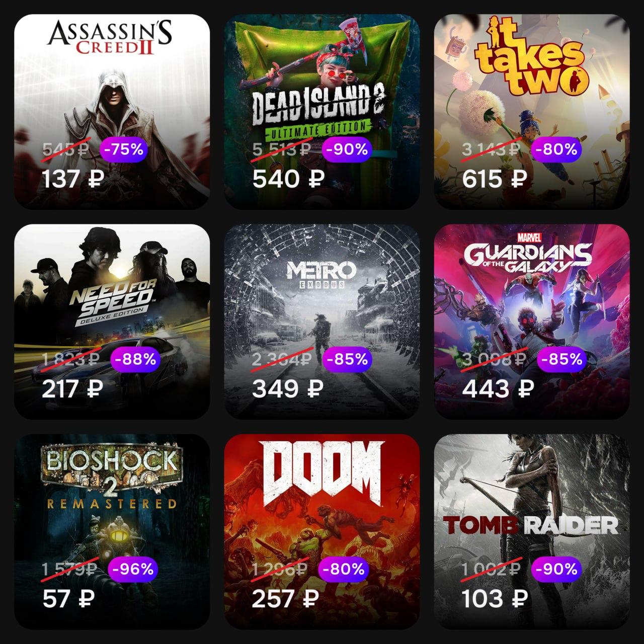
Task: Click the 615 ₽ price label
Action: pyautogui.click(x=495, y=179)
